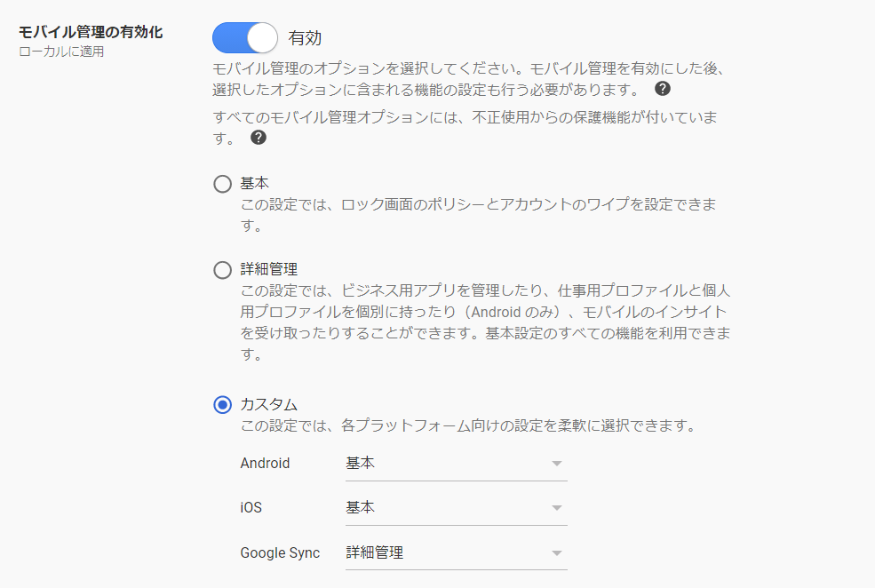This screenshot has width=875, height=588.
Task: Click the iOS dropdown arrow
Action: click(556, 508)
